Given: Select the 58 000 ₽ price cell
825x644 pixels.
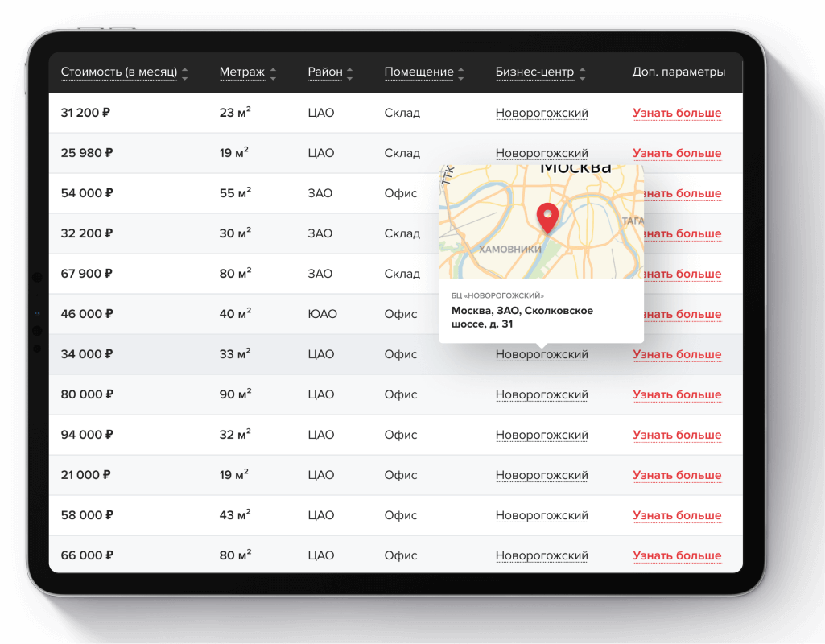Looking at the screenshot, I should (87, 515).
